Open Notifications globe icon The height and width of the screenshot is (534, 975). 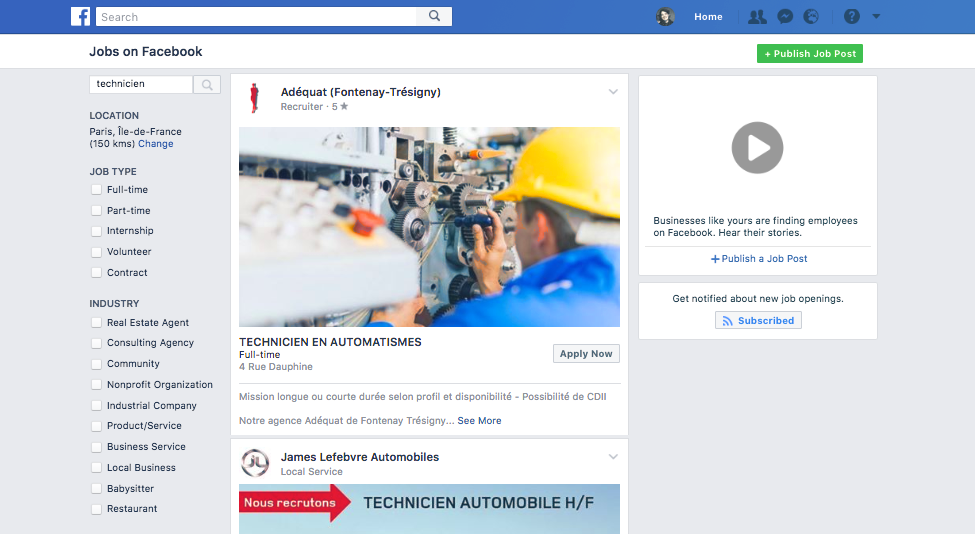click(x=811, y=17)
